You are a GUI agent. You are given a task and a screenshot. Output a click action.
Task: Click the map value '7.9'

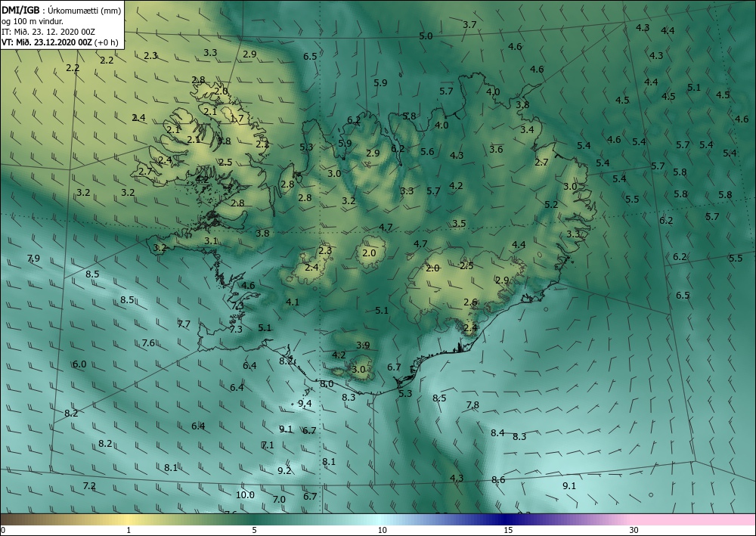click(x=33, y=258)
